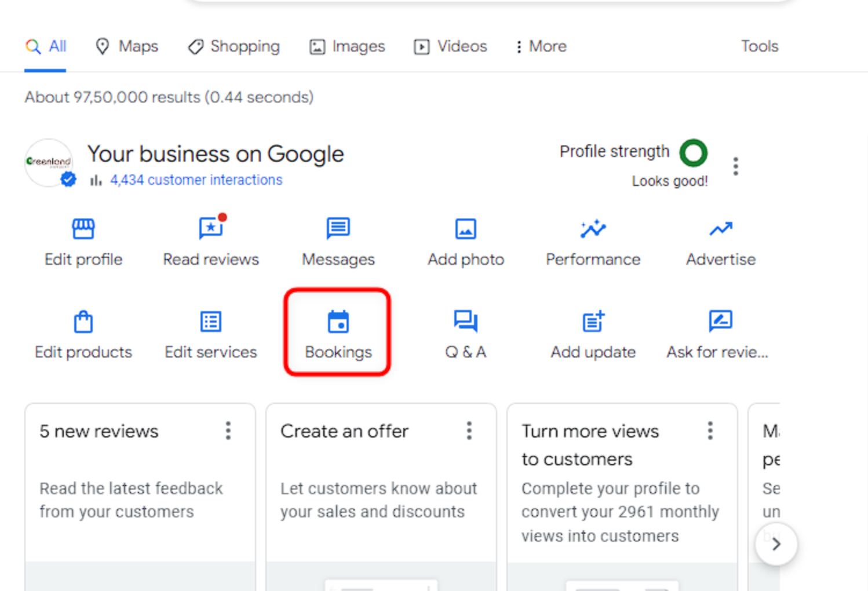
Task: Open Turn more views to customers card
Action: (622, 497)
